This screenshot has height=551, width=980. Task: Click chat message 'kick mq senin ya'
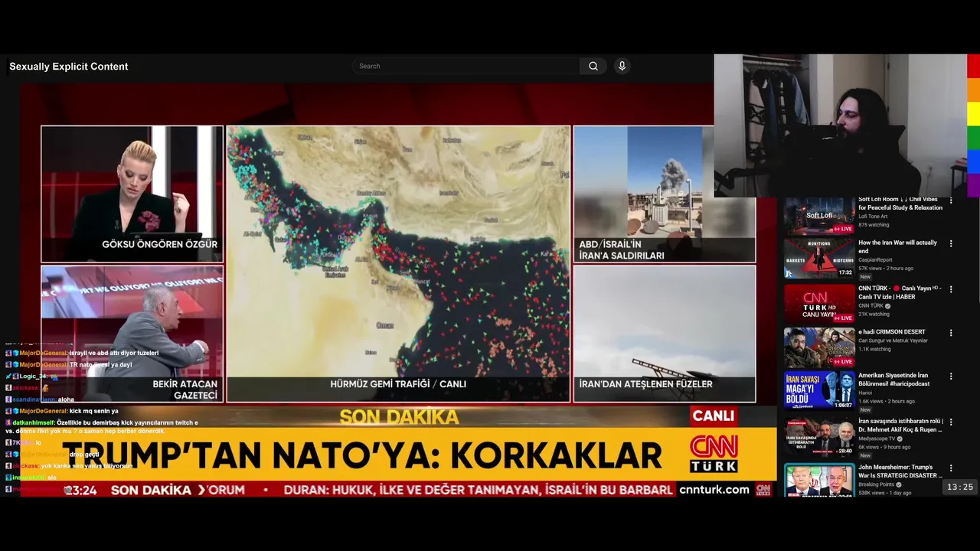(93, 411)
